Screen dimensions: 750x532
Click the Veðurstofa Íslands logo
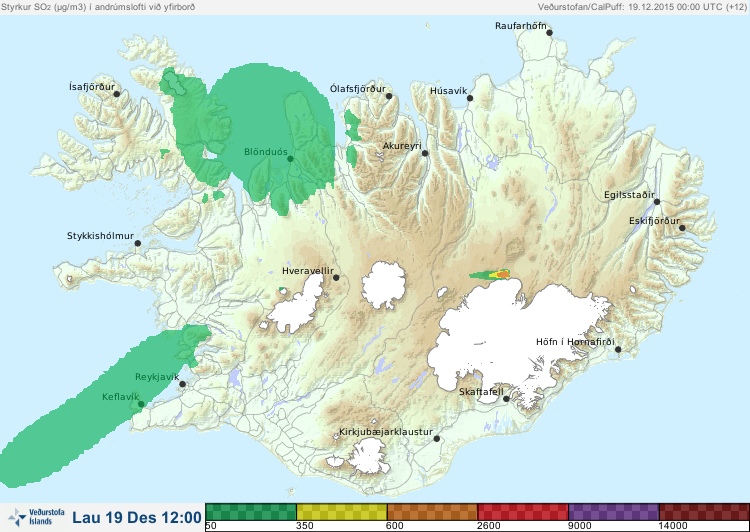pyautogui.click(x=36, y=517)
